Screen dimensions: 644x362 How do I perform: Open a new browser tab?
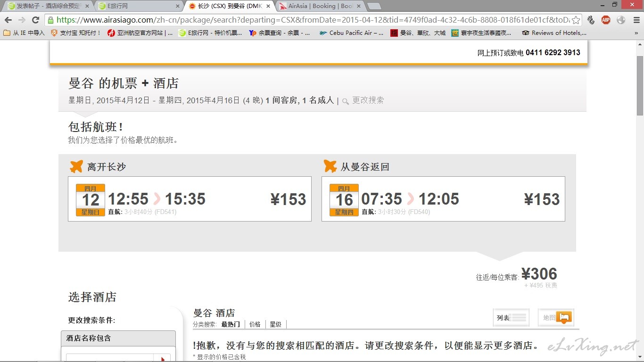pos(374,6)
